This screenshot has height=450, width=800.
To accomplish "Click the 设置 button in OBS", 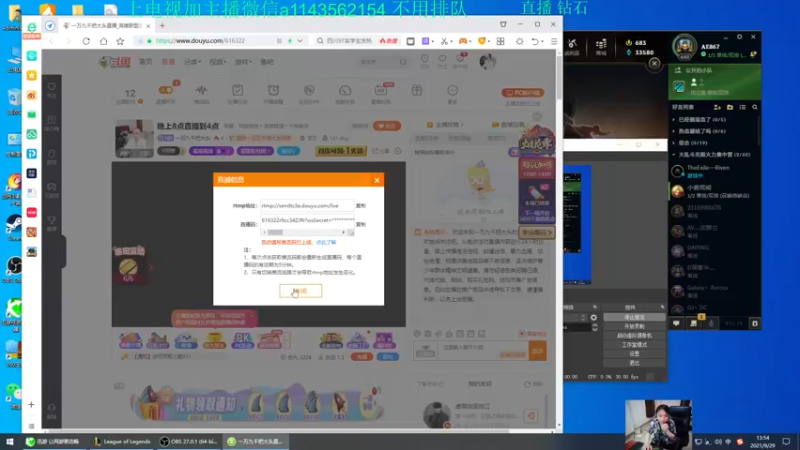I will (x=634, y=354).
